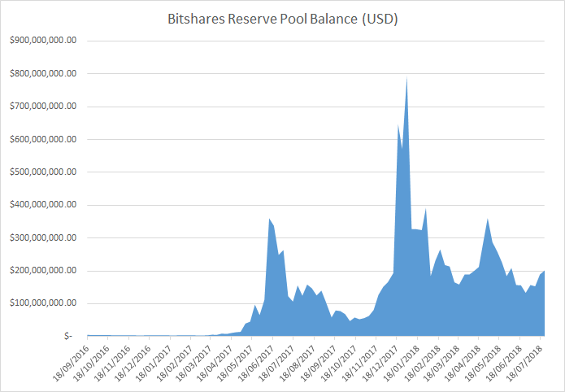Select the $600,000,000.00 axis label

click(43, 139)
